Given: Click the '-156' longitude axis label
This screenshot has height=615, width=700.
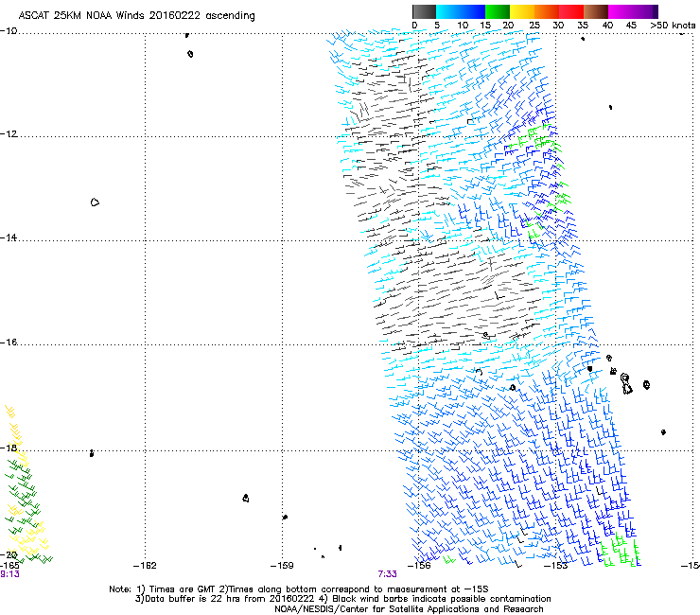Looking at the screenshot, I should coord(419,566).
